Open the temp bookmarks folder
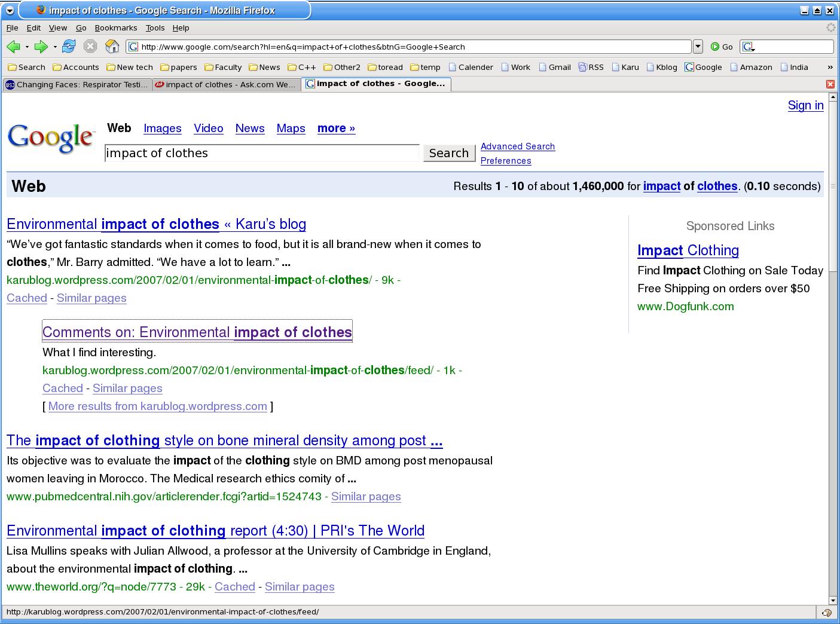 point(425,67)
